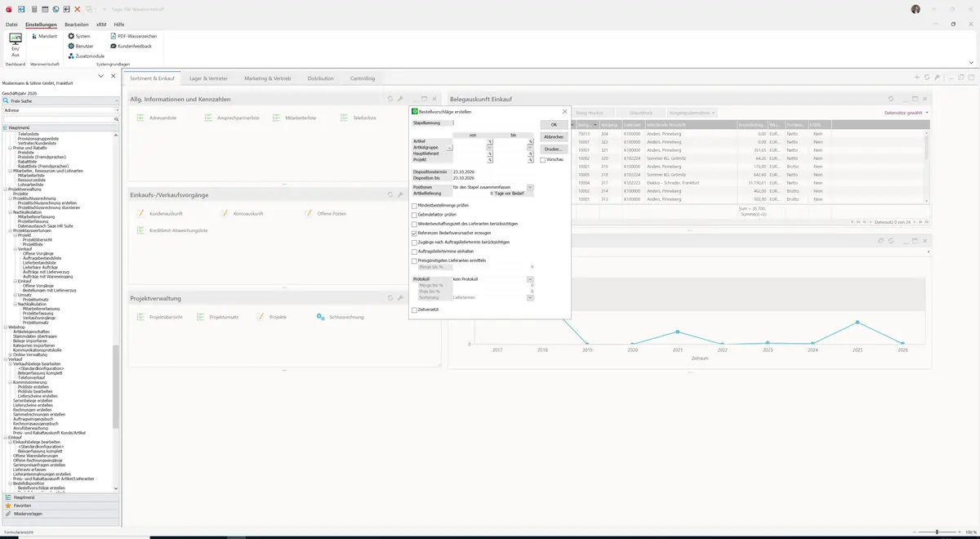Adjust the zoom slider in the status bar

pos(937,532)
